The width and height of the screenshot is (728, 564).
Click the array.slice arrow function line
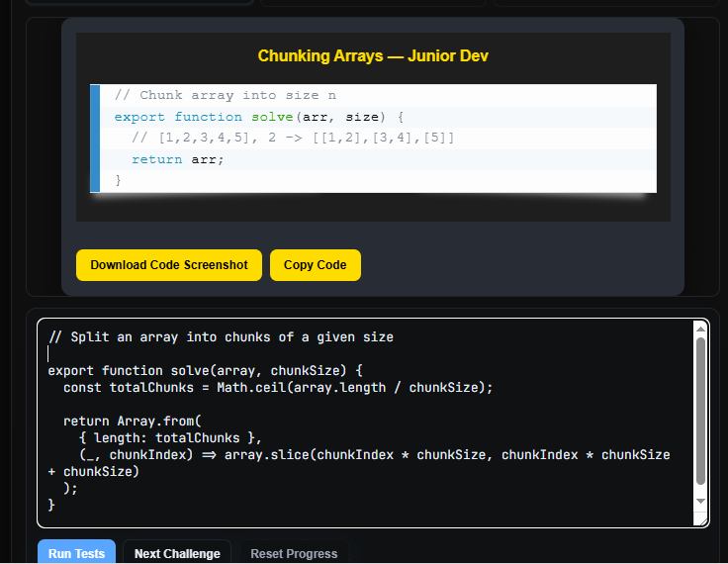(x=374, y=454)
